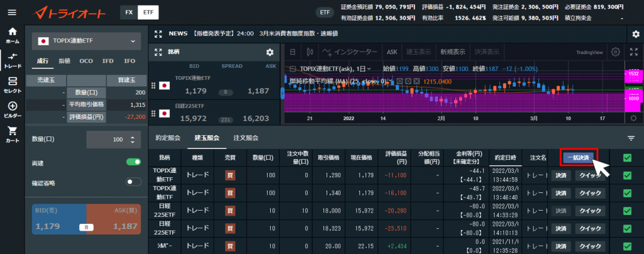Click the 一括決済 button
Image resolution: width=644 pixels, height=254 pixels.
click(579, 158)
